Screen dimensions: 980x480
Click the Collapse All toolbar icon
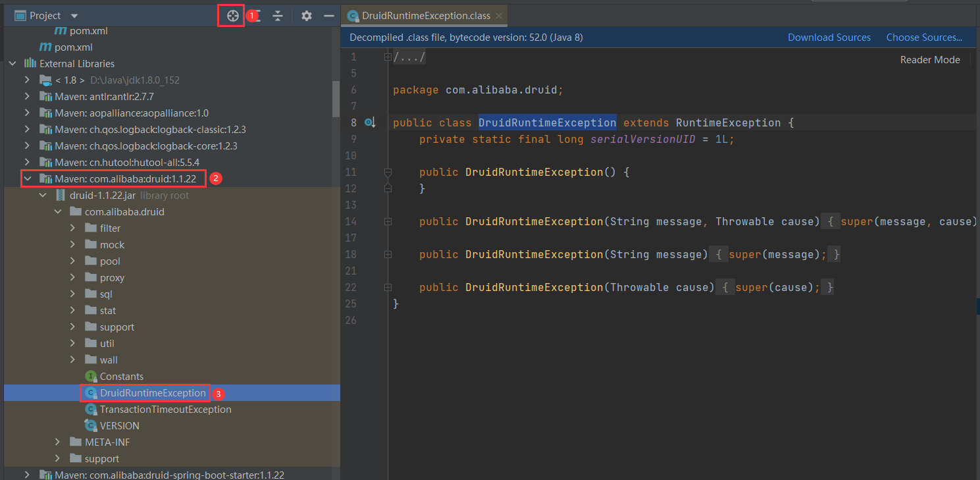(x=278, y=15)
